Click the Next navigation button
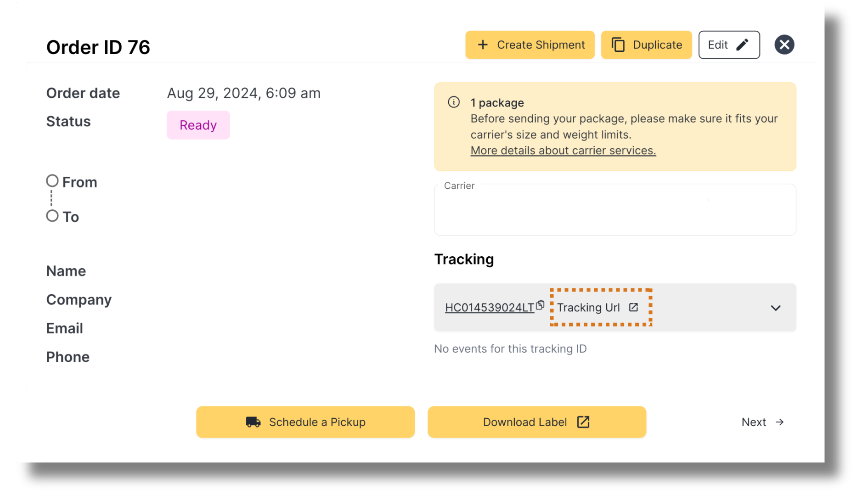Screen dimensions: 868x495 [x=762, y=422]
